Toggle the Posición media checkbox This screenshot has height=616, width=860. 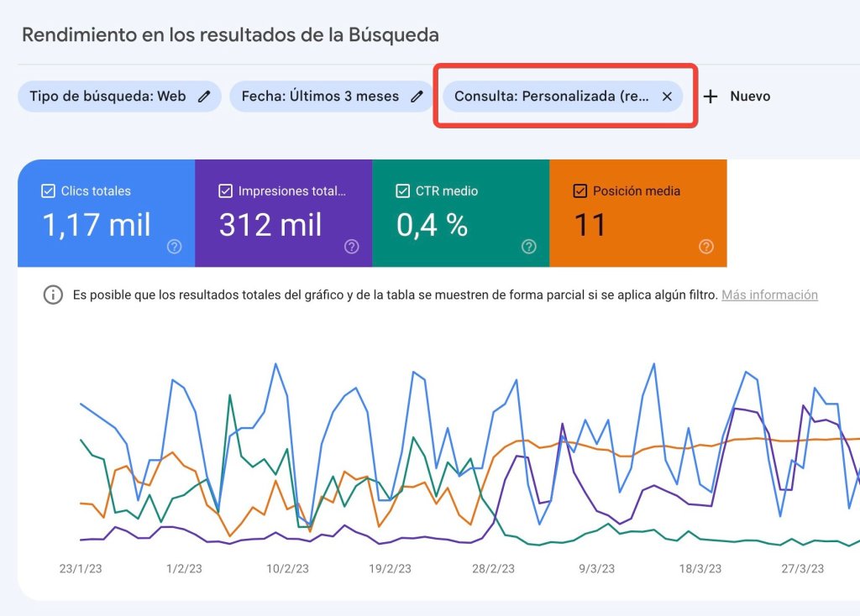point(579,191)
